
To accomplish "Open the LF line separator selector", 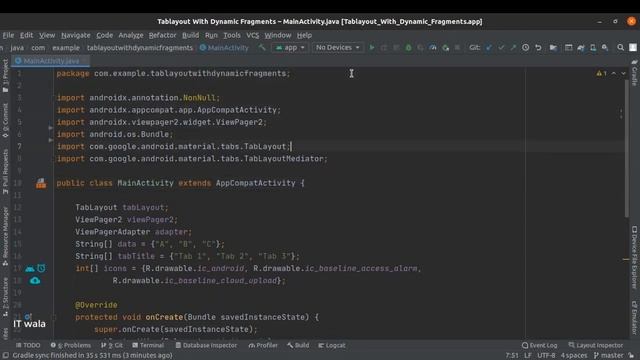I will pos(528,356).
